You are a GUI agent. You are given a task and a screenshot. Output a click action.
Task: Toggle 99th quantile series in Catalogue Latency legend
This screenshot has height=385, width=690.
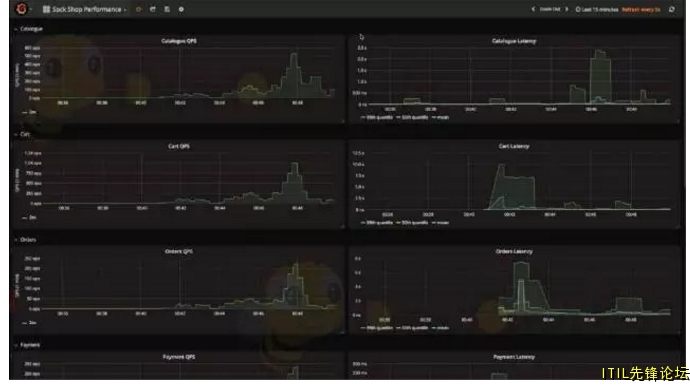coord(377,117)
